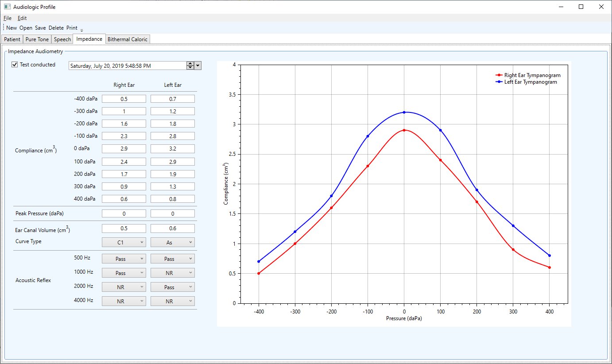Click Left Ear compliance field at -100 daPa
612x364 pixels.
click(x=173, y=136)
